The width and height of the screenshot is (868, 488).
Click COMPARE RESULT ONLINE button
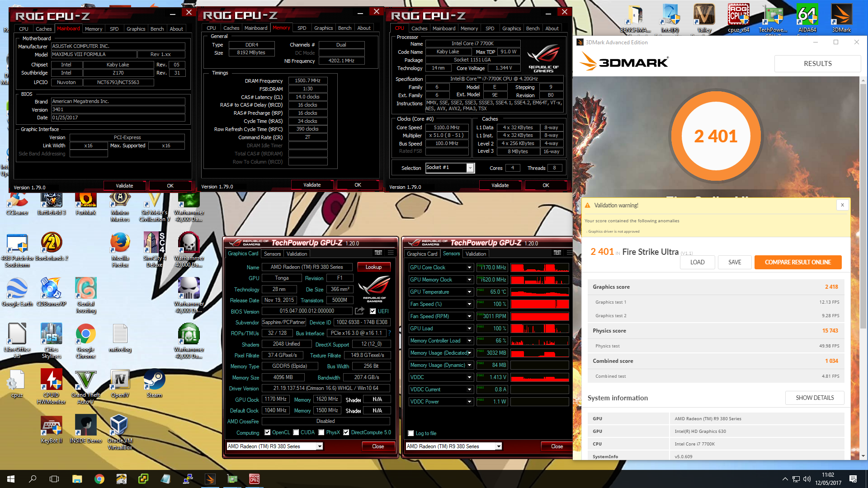tap(798, 262)
